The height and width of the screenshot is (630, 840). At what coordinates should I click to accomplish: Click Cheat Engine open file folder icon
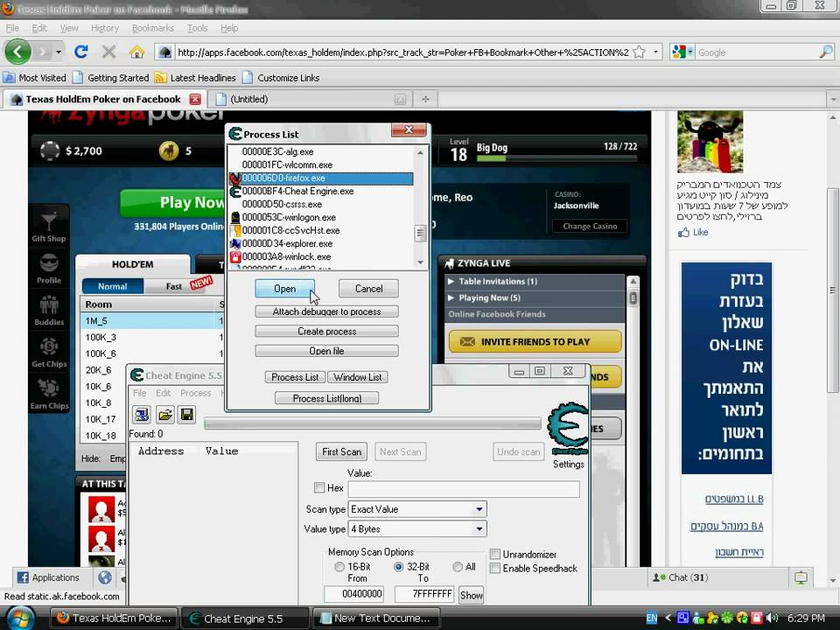click(x=165, y=414)
